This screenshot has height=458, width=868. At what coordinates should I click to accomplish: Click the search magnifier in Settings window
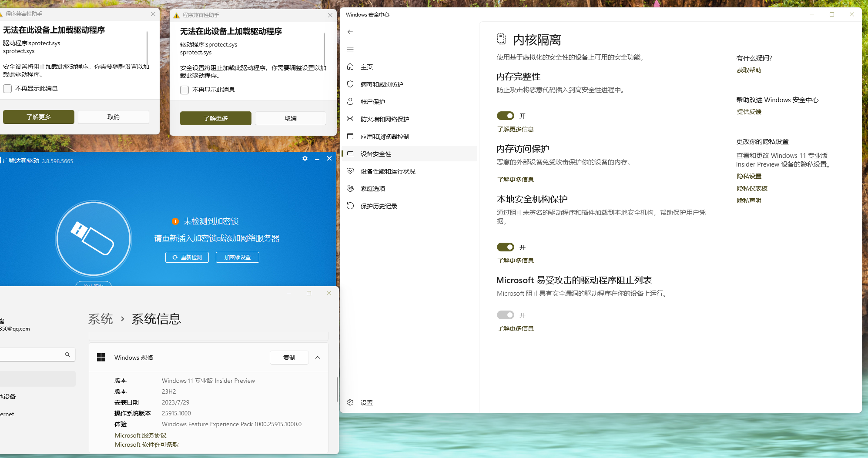[x=67, y=354]
